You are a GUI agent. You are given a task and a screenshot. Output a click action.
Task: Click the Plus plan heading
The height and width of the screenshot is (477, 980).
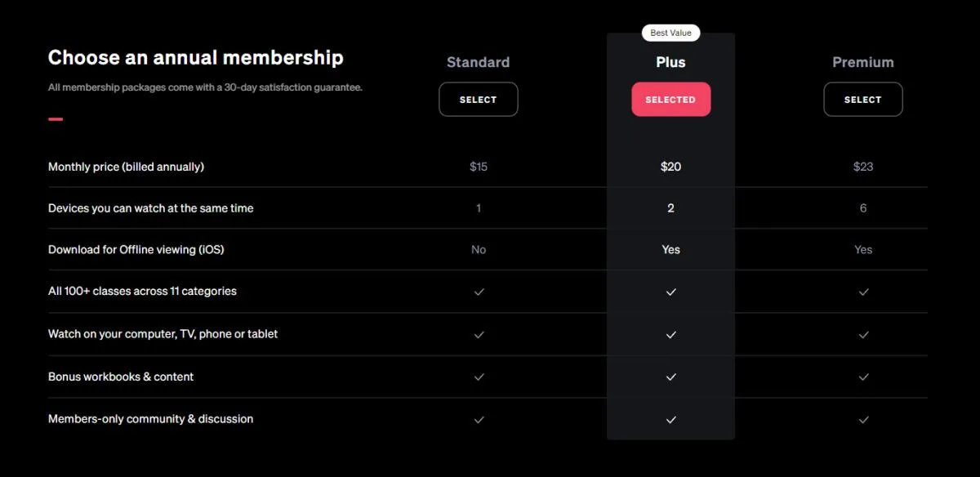coord(670,62)
